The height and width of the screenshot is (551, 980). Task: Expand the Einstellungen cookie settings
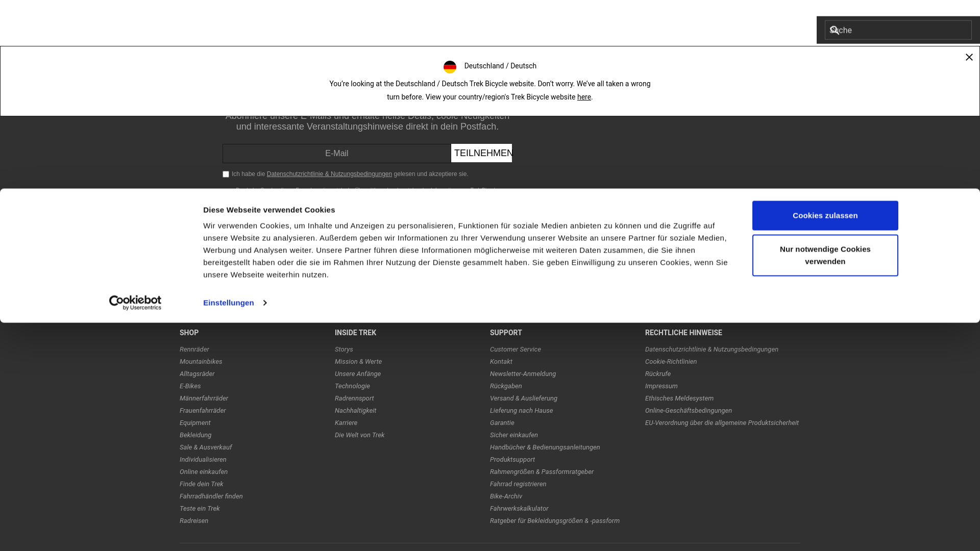click(x=235, y=303)
